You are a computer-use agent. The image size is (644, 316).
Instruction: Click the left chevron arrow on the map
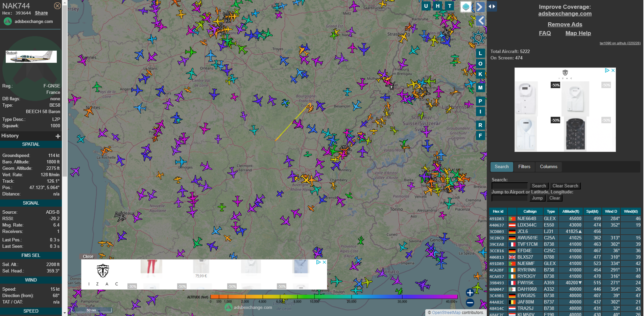[x=480, y=21]
